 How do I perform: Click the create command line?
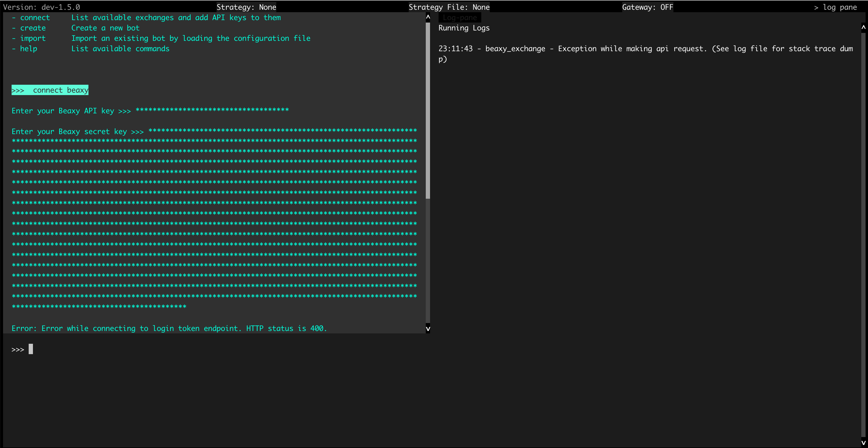pos(75,28)
